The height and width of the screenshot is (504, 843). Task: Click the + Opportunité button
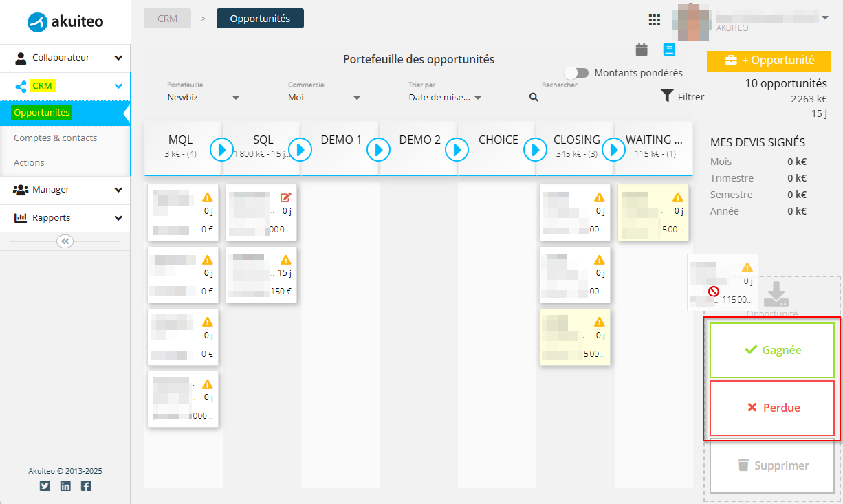[770, 61]
